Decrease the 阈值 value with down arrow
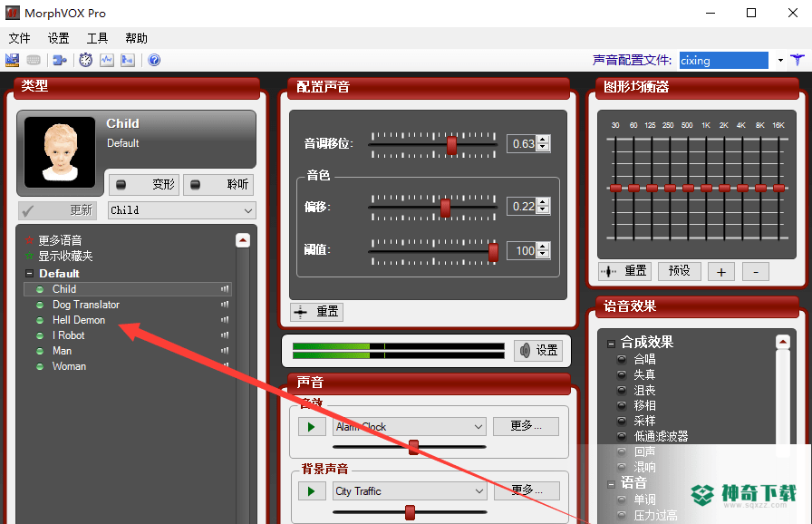This screenshot has height=524, width=812. point(543,254)
